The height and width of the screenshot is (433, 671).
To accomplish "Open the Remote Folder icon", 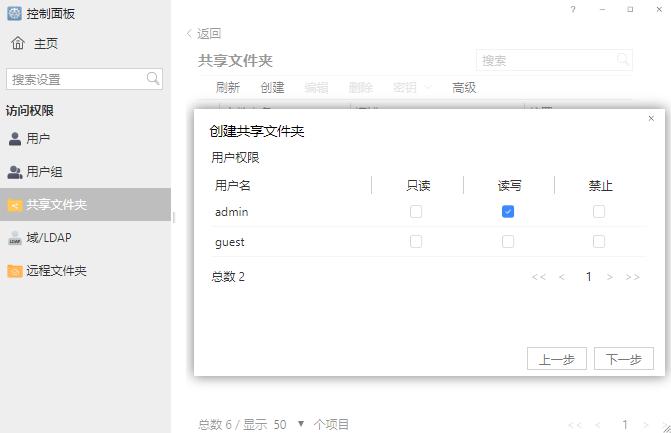I will point(15,271).
